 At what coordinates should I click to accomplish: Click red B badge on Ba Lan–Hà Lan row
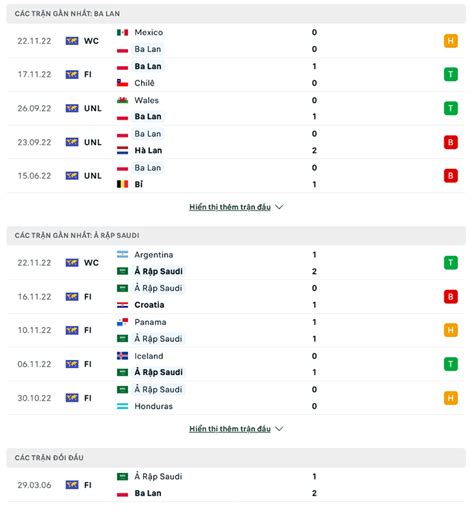click(450, 142)
